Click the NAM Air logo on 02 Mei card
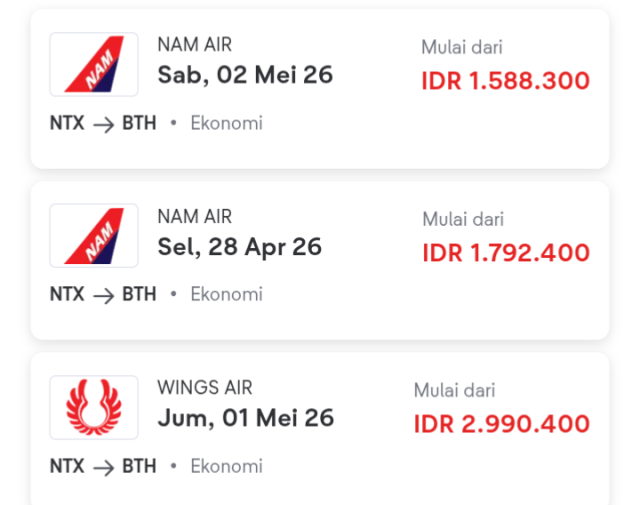This screenshot has height=505, width=640. (x=94, y=65)
